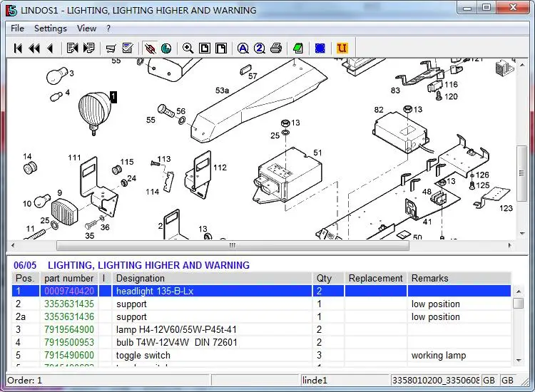Click the part number column header
535x392 pixels.
69,278
